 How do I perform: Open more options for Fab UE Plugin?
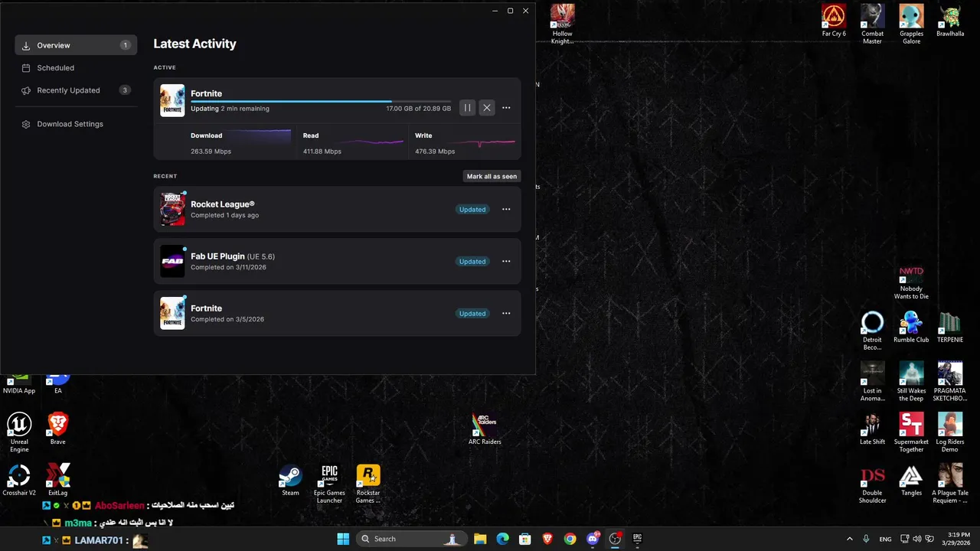(506, 261)
